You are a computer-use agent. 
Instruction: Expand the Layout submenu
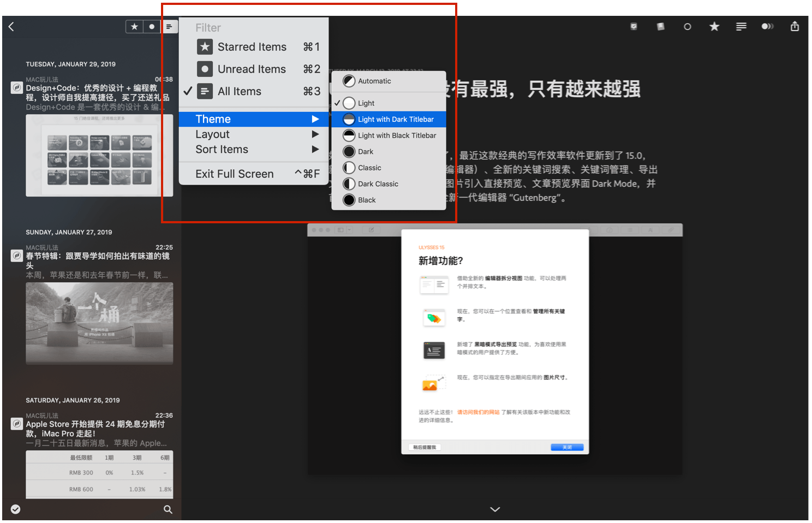pyautogui.click(x=254, y=134)
